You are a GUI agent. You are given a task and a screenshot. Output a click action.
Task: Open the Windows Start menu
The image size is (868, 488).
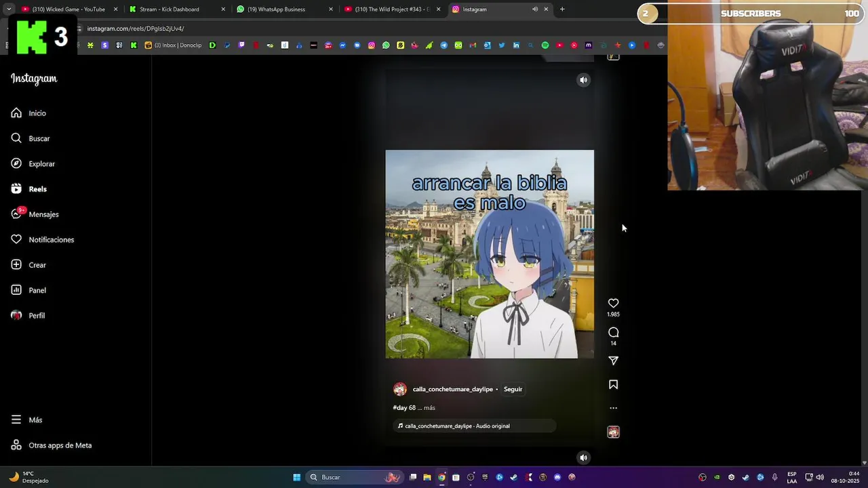pyautogui.click(x=296, y=477)
